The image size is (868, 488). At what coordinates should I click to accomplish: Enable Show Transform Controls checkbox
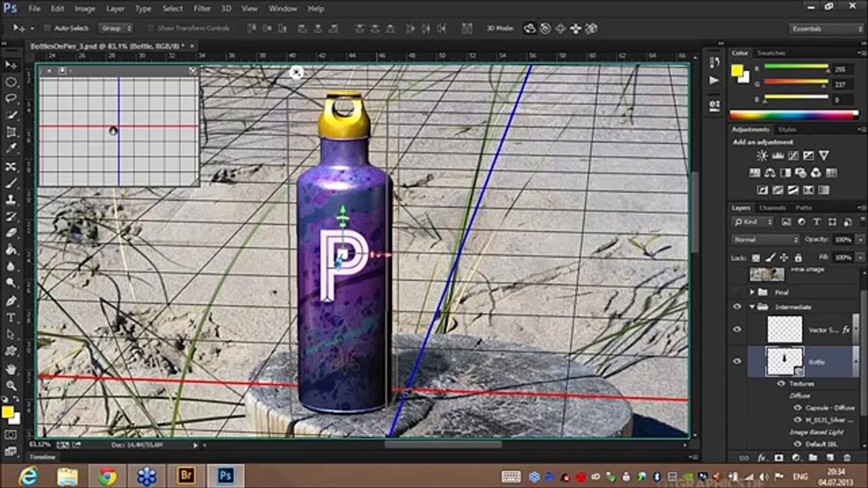(150, 28)
